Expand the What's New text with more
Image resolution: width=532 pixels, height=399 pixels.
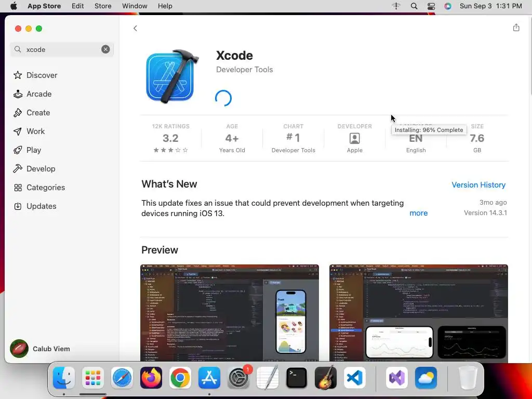pos(418,213)
